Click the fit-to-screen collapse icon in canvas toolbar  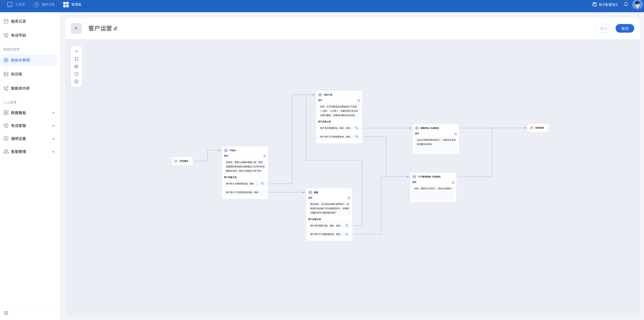[x=76, y=59]
